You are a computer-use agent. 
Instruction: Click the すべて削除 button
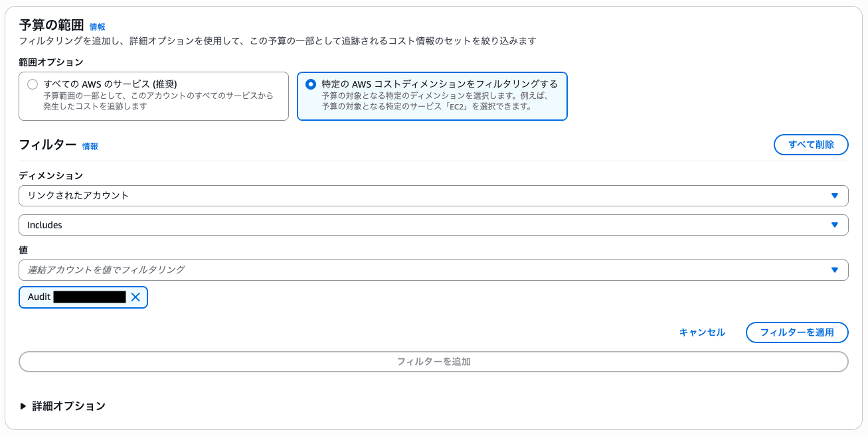[x=810, y=144]
